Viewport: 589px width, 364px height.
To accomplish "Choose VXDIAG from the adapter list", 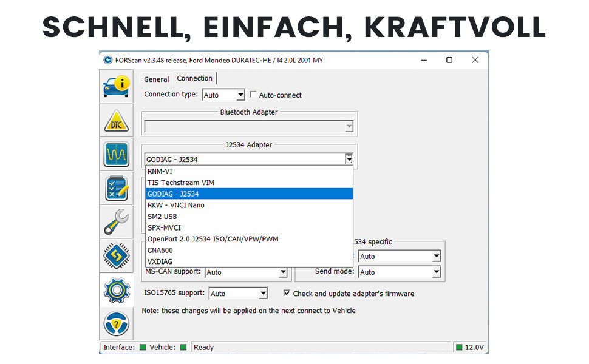I will [x=160, y=261].
